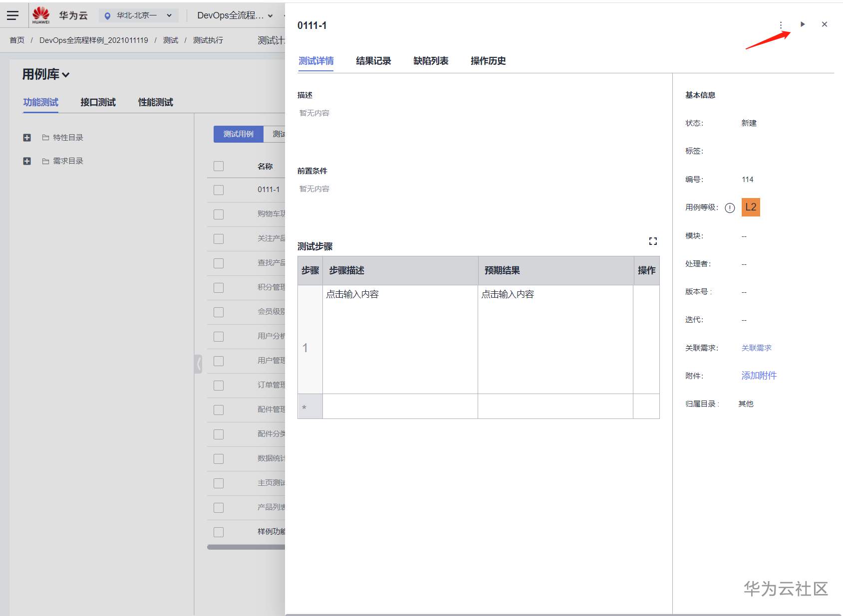Click the Huawei Cloud logo
This screenshot has width=843, height=616.
(41, 15)
